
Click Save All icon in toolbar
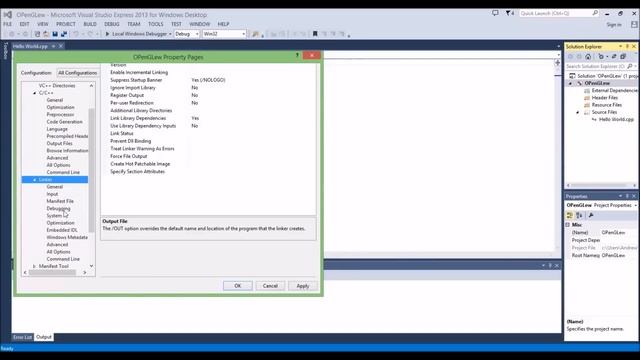click(x=64, y=34)
